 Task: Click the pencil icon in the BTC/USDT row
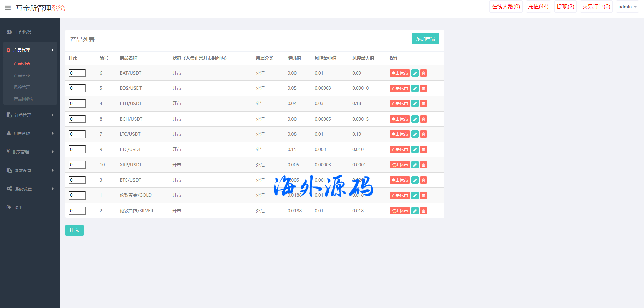pyautogui.click(x=415, y=180)
